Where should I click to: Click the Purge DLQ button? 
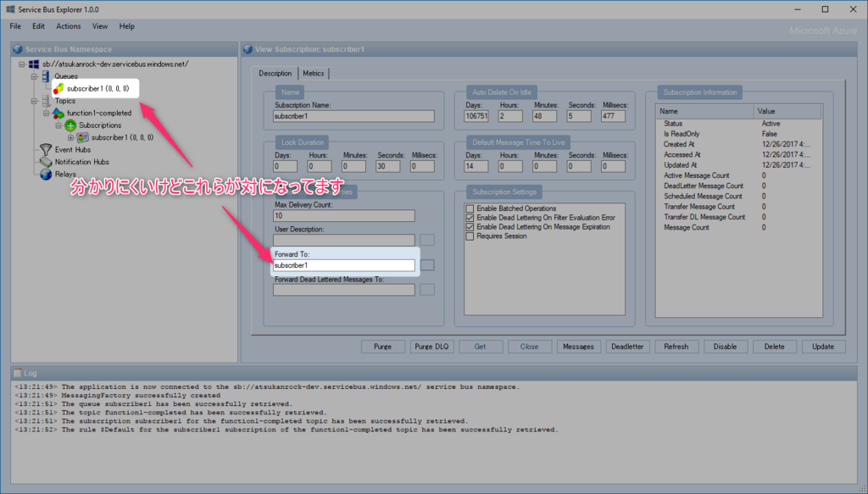(431, 347)
